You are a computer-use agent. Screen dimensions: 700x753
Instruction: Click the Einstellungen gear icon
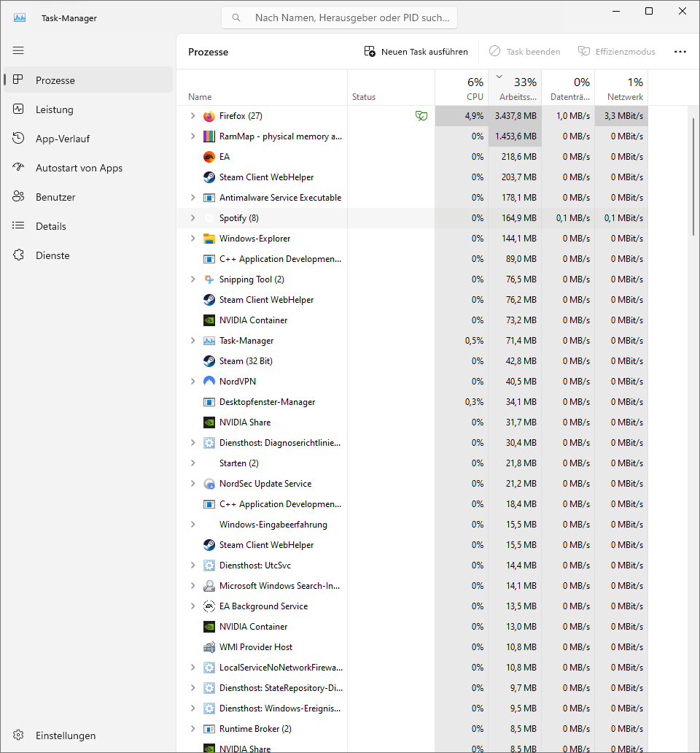19,735
